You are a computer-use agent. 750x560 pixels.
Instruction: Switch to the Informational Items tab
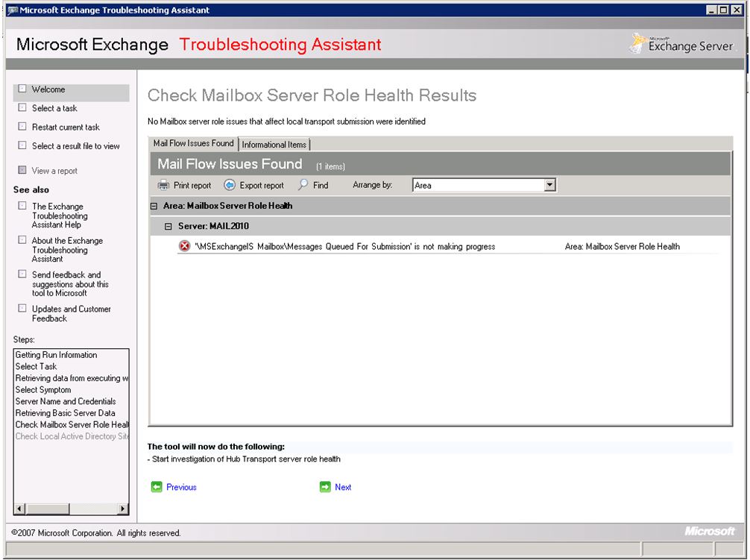coord(274,145)
